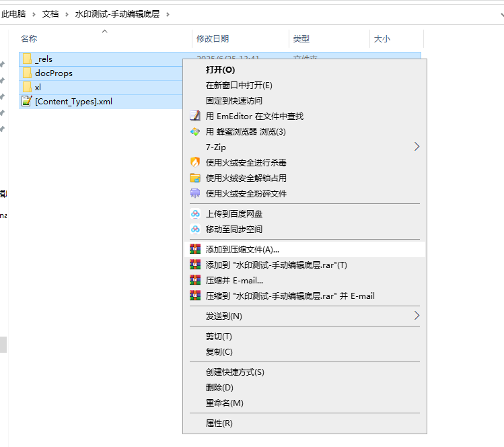The image size is (504, 447).
Task: Expand the 发送到(N) submenu arrow
Action: coord(417,316)
